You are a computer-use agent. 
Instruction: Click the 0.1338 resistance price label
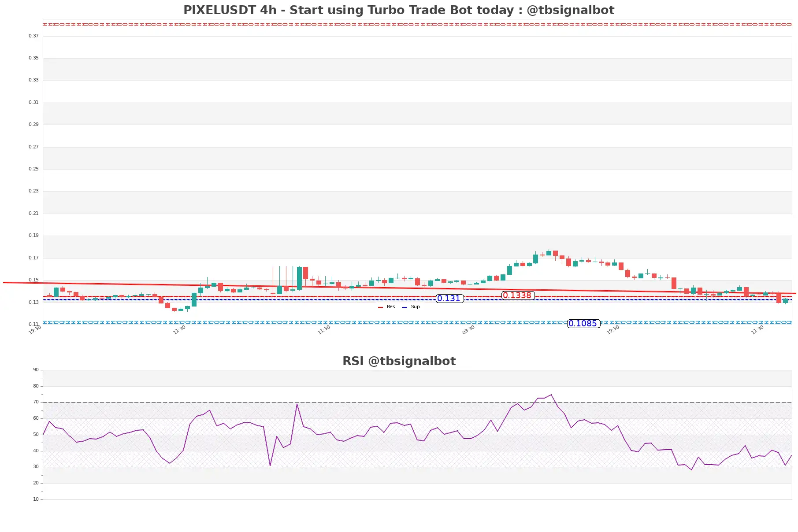click(518, 296)
